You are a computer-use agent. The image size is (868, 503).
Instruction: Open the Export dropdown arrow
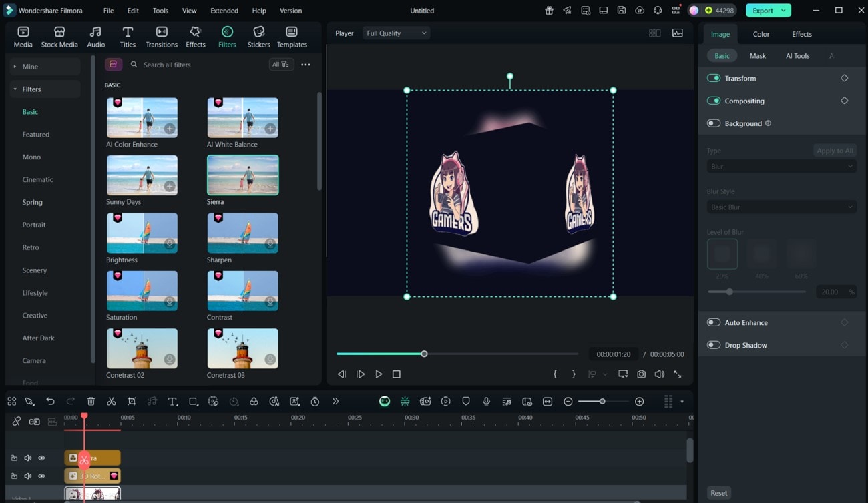pos(784,11)
